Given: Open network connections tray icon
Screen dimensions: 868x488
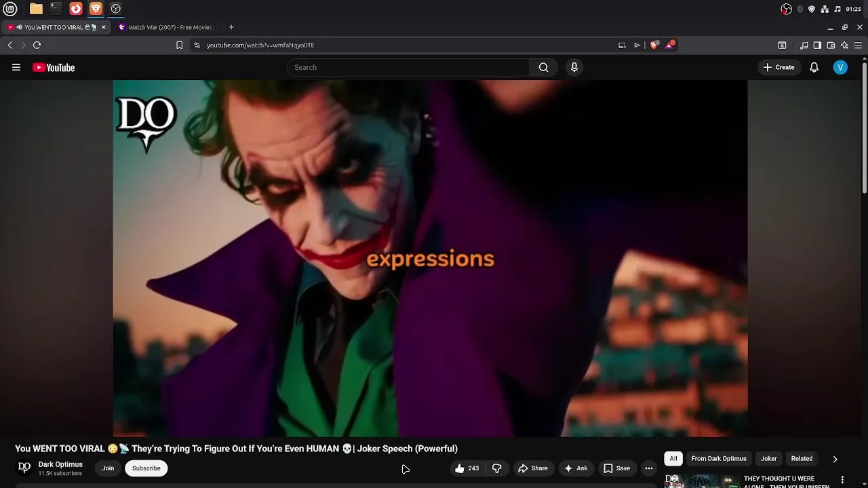Looking at the screenshot, I should (x=825, y=9).
